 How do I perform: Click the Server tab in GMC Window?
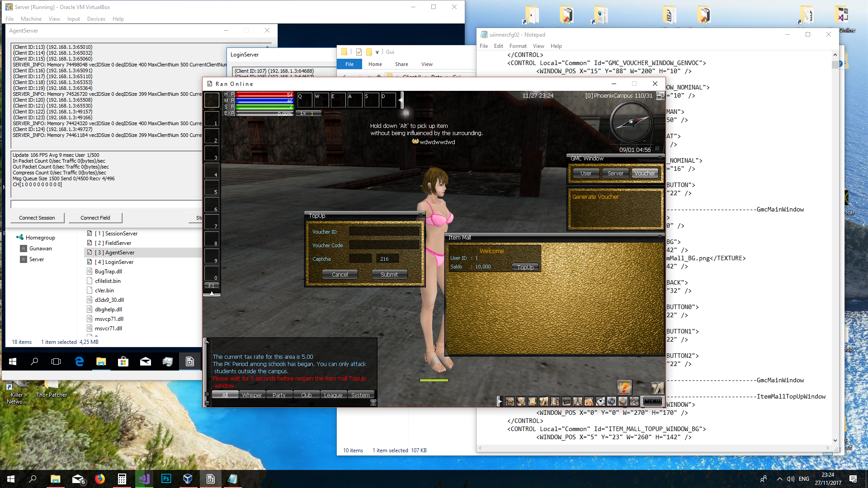tap(615, 173)
